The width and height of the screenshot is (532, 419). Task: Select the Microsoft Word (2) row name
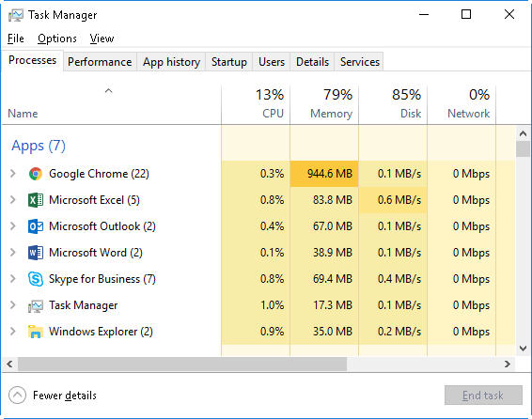point(96,253)
